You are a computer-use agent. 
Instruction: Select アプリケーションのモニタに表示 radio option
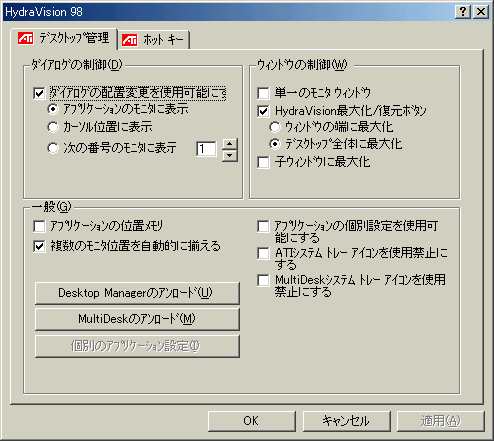53,109
